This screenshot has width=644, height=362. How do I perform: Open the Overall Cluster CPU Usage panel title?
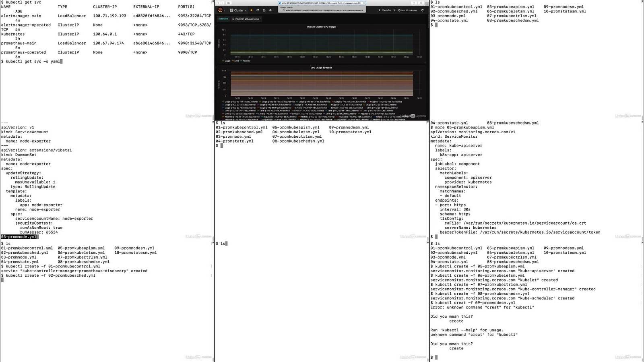[321, 27]
